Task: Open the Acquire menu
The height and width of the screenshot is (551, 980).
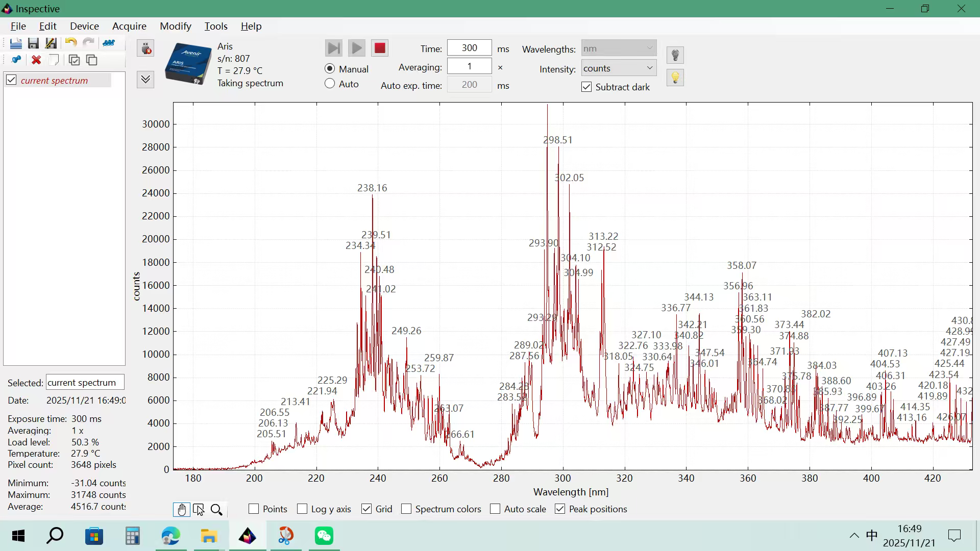Action: pos(129,26)
